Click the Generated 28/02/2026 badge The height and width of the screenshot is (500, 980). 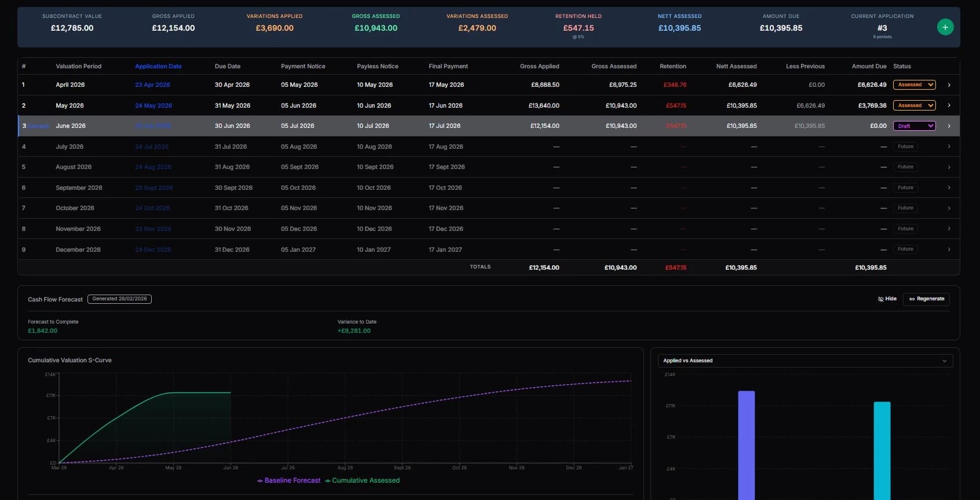[119, 299]
